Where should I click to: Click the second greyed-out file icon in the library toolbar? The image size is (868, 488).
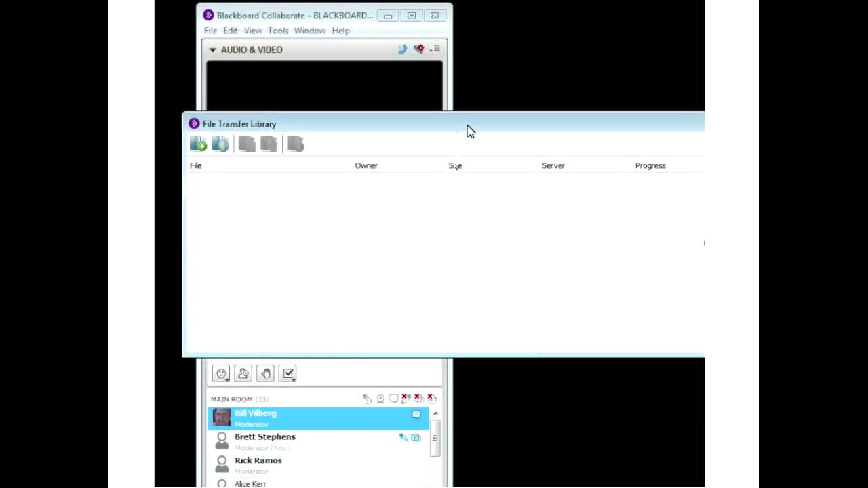pyautogui.click(x=269, y=144)
